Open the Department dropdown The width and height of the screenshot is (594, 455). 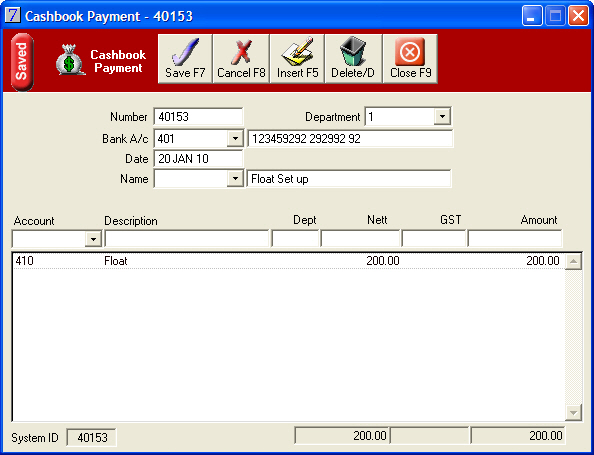coord(442,117)
